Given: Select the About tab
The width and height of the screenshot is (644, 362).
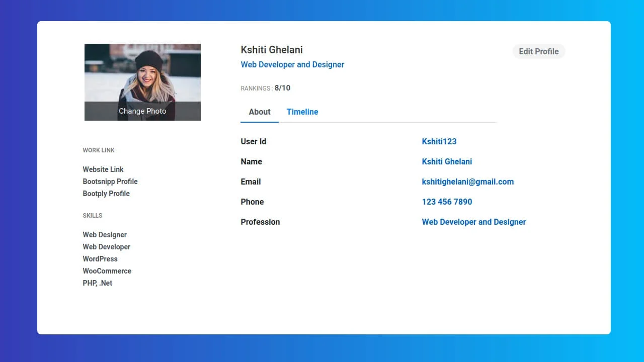Looking at the screenshot, I should coord(259,112).
